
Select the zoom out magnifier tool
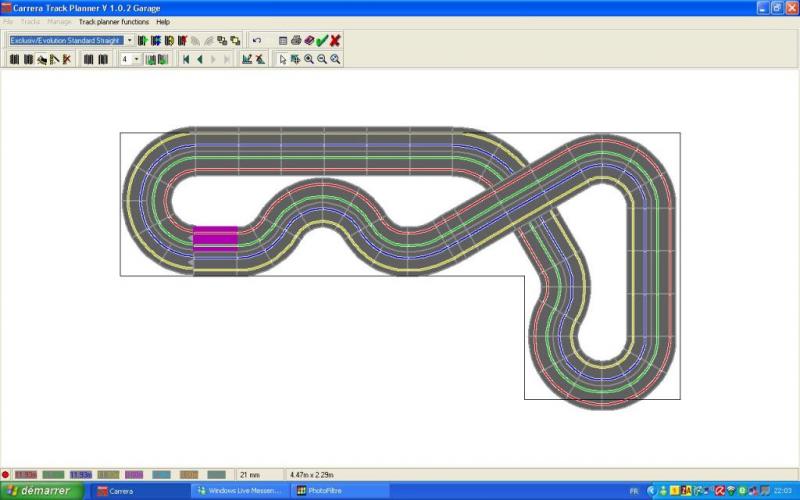click(322, 60)
